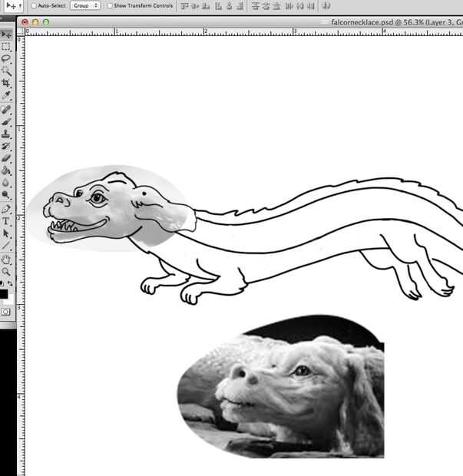Viewport: 463px width, 476px height.
Task: Align vertical centers of layers
Action: pyautogui.click(x=195, y=6)
